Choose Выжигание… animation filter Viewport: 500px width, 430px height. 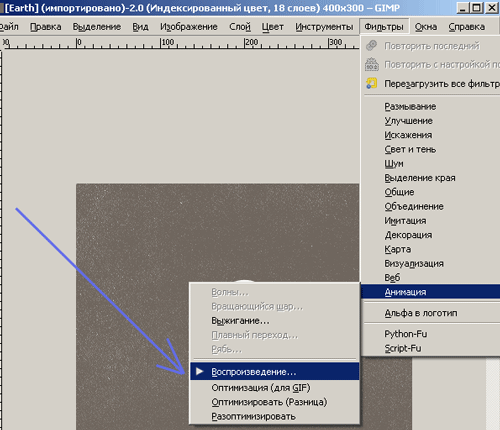[x=274, y=321]
